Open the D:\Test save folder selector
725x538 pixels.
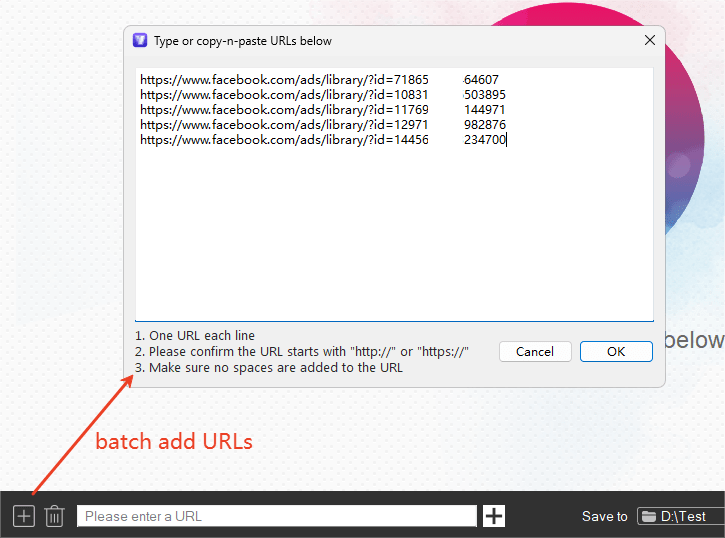pos(681,516)
